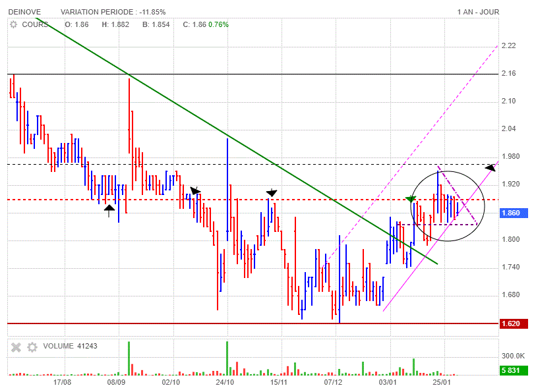Click the 1.740 price axis label
The width and height of the screenshot is (536, 392).
pos(510,267)
